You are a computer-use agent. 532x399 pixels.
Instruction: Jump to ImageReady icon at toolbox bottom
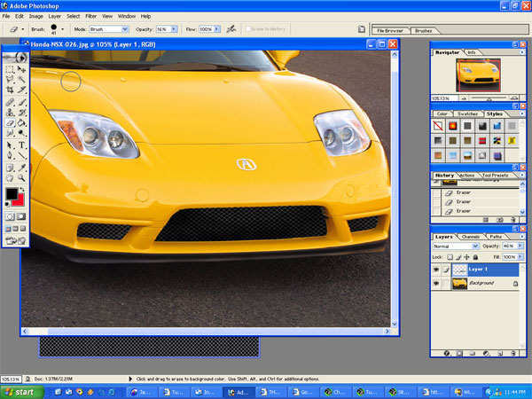tap(15, 241)
